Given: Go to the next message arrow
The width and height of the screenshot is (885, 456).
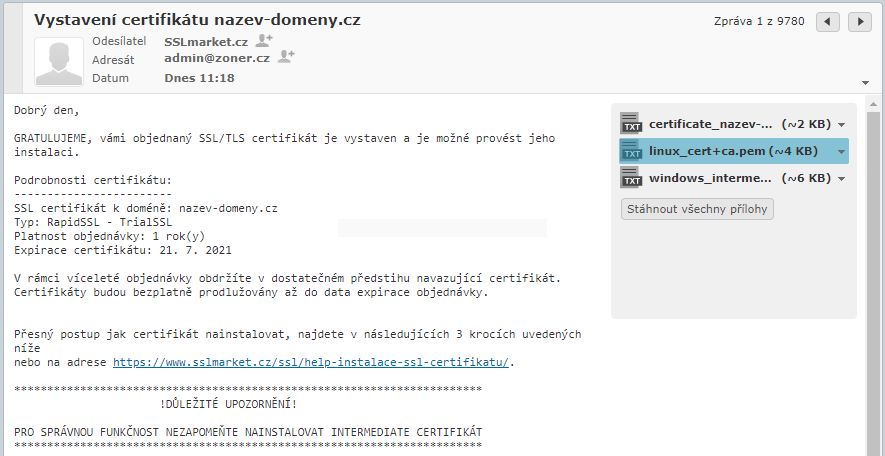Looking at the screenshot, I should tap(859, 21).
